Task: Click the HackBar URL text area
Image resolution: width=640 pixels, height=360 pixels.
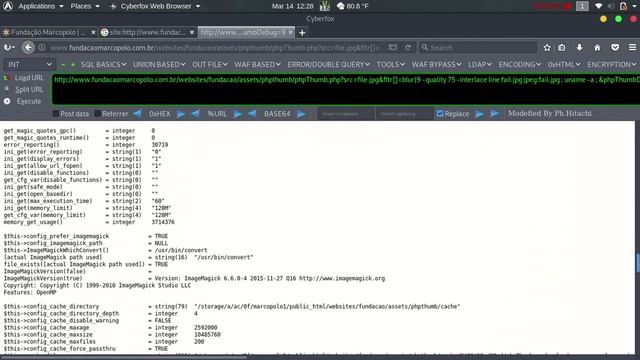Action: point(345,89)
